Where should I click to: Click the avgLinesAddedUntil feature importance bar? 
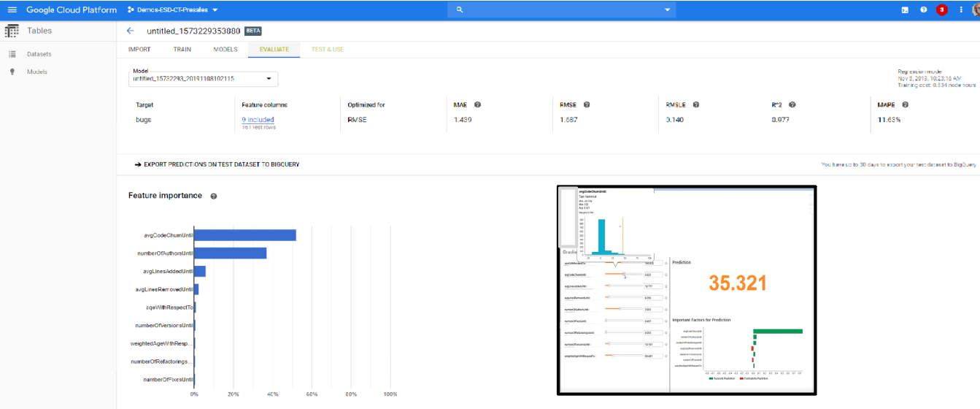coord(200,271)
